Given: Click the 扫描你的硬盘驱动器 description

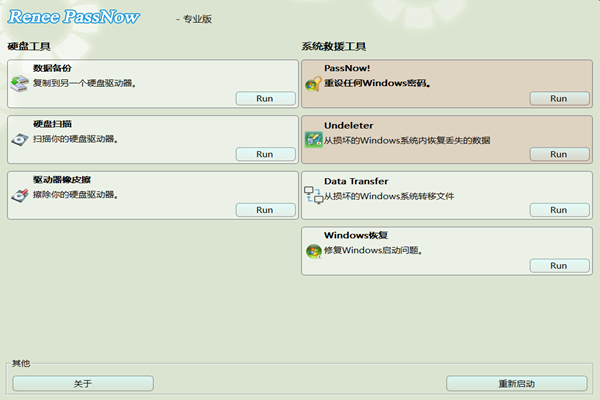Looking at the screenshot, I should (75, 139).
